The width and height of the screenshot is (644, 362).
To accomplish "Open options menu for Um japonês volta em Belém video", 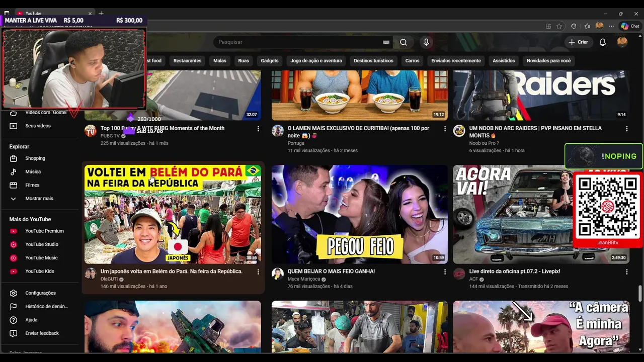I will 258,272.
